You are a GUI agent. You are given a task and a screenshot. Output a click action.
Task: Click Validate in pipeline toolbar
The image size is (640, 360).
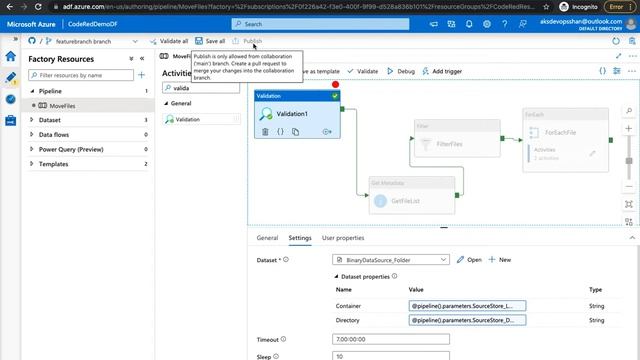tap(362, 71)
